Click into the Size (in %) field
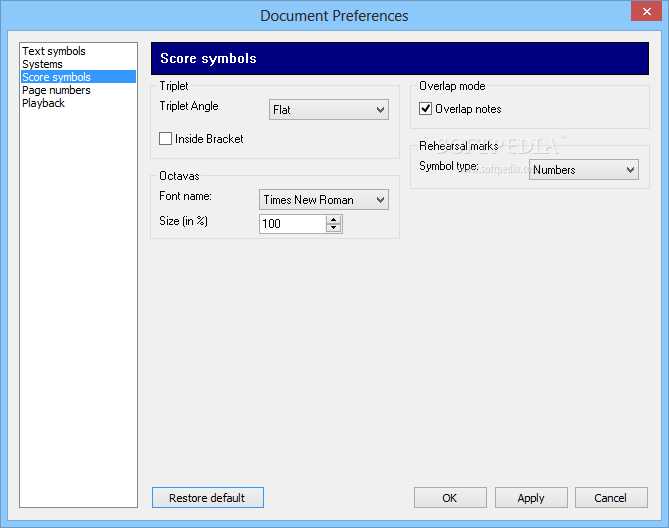This screenshot has width=669, height=528. [x=292, y=224]
